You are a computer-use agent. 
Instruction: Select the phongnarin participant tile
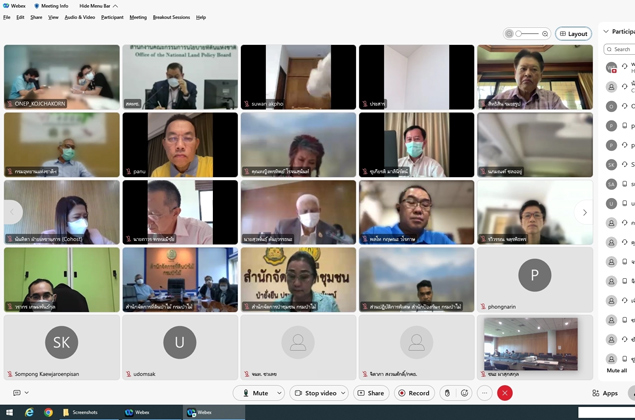tap(535, 280)
